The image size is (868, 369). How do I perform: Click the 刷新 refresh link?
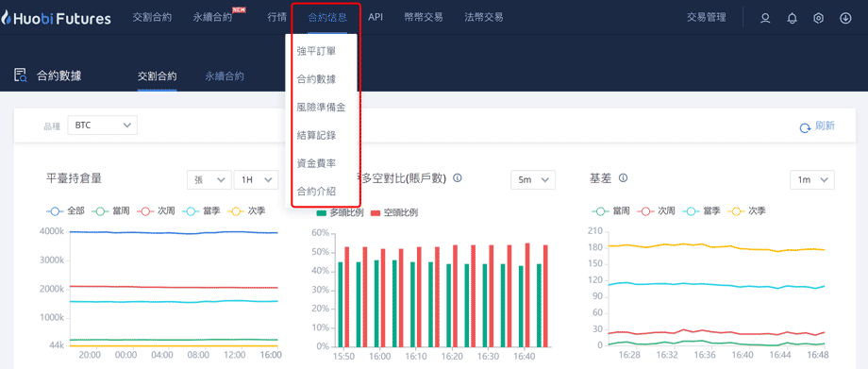825,126
